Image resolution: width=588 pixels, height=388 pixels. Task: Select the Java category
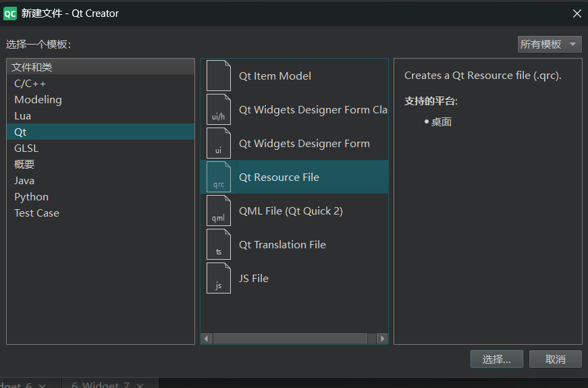coord(101,180)
